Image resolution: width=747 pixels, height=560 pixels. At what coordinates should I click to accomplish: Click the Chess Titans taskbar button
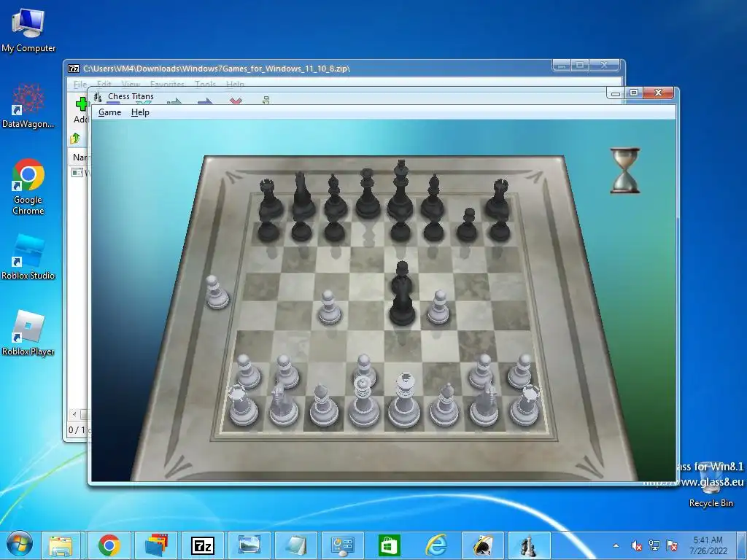pyautogui.click(x=530, y=545)
